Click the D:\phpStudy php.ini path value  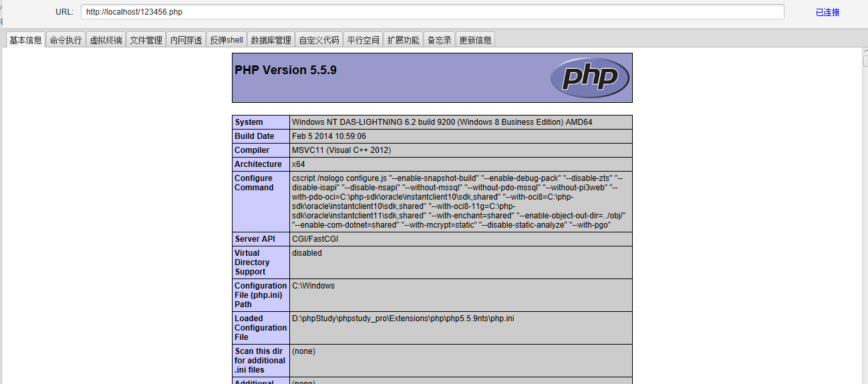click(403, 319)
